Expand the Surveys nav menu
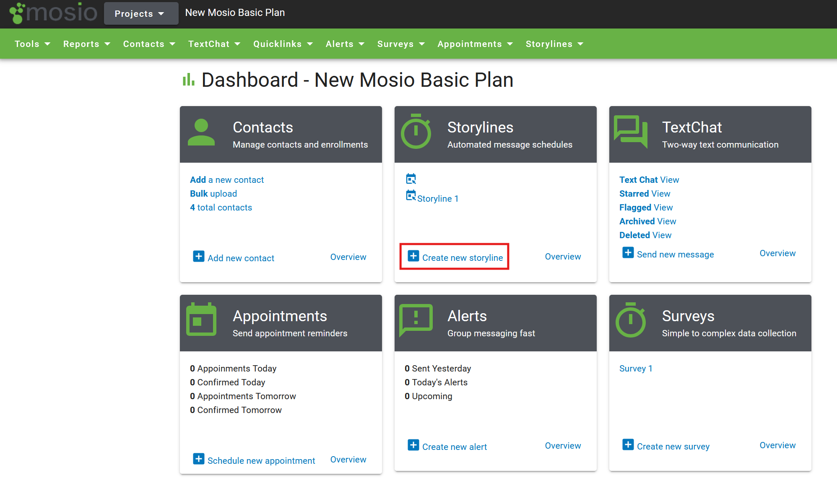This screenshot has height=504, width=837. click(x=401, y=44)
